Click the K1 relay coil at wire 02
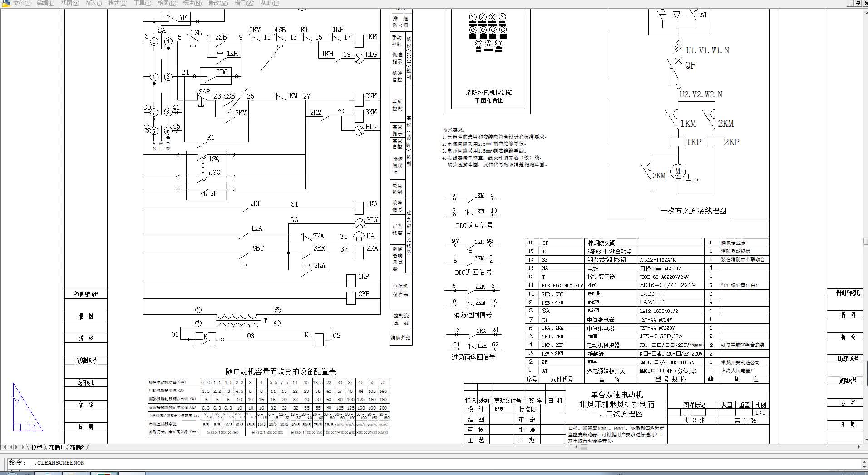Viewport: 868px width, 475px height. point(320,339)
